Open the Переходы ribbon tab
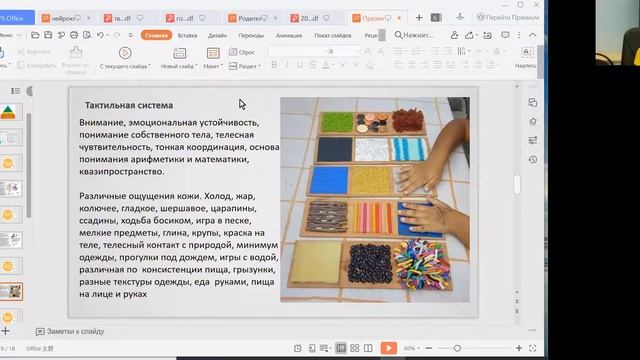The width and height of the screenshot is (640, 360). point(251,36)
